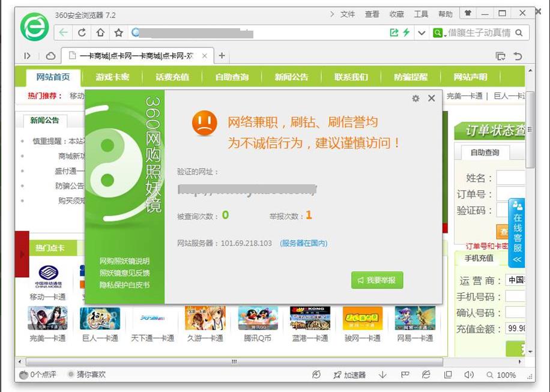The image size is (550, 392).
Task: Click the green lightning speed-mode icon
Action: (x=406, y=32)
